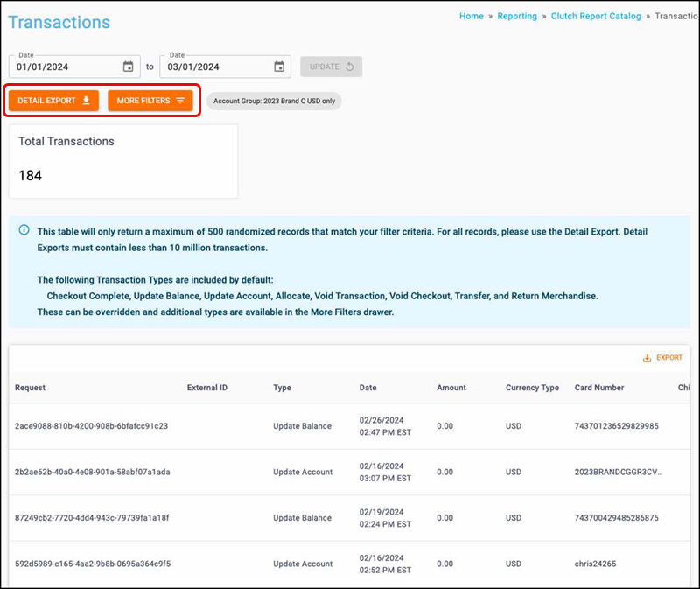This screenshot has height=589, width=700.
Task: Go to Home breadcrumb link
Action: pyautogui.click(x=472, y=16)
